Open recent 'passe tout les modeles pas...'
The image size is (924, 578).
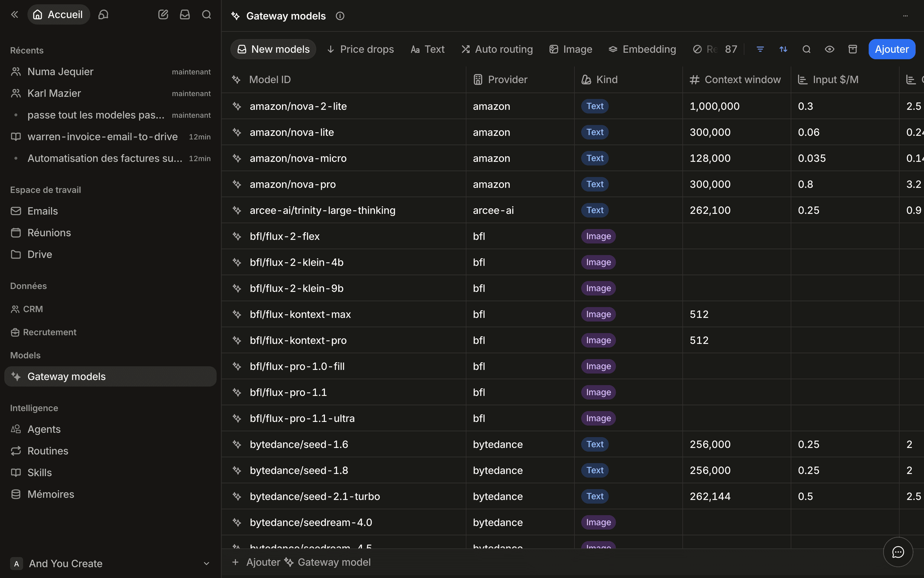click(110, 115)
